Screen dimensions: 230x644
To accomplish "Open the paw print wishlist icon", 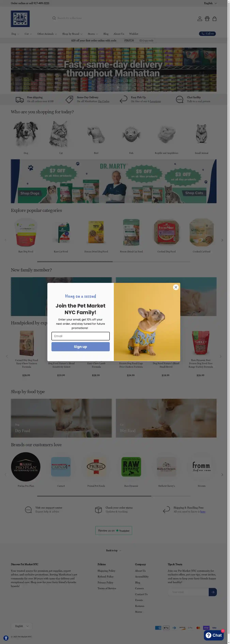I will (x=207, y=19).
